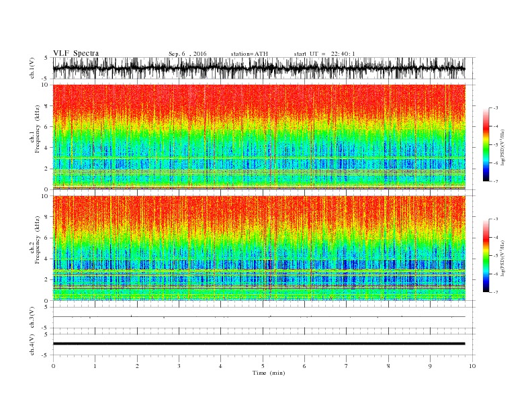Click the "3" minute tick label

179,366
